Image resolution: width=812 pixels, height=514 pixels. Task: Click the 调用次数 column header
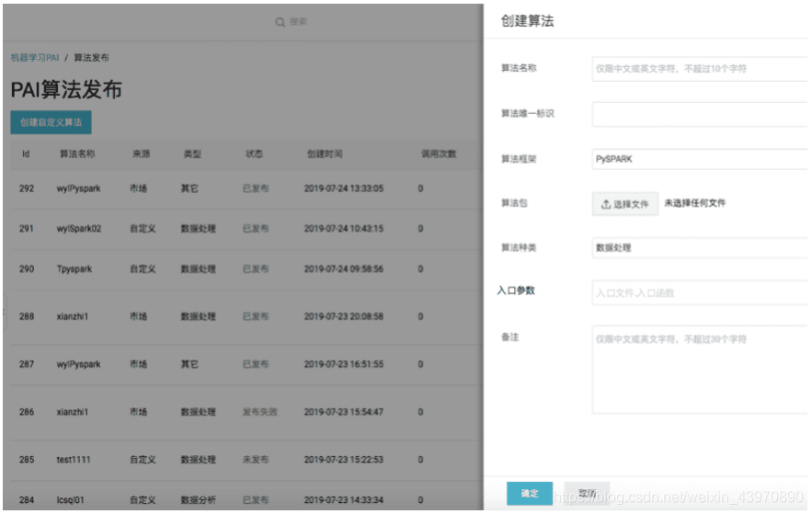coord(439,154)
